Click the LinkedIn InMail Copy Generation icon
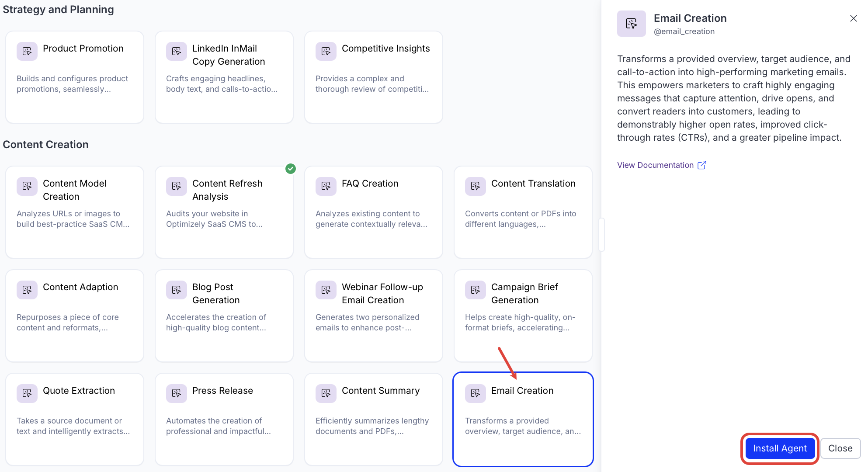The image size is (868, 472). coord(177,51)
